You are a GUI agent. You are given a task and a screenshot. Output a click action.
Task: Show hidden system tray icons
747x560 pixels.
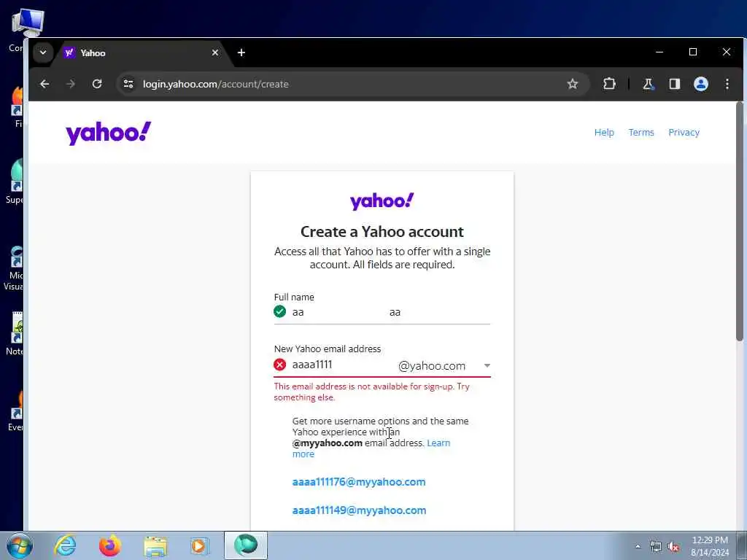click(x=638, y=546)
